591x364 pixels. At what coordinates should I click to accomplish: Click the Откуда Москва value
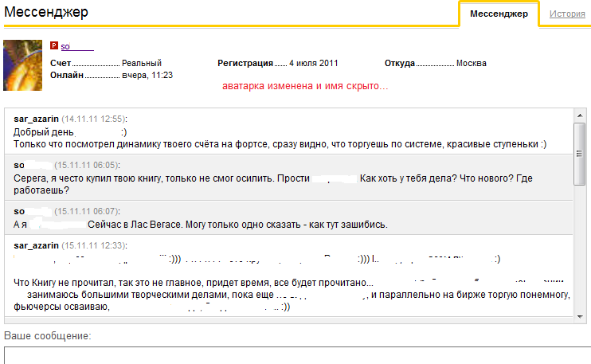[x=472, y=63]
